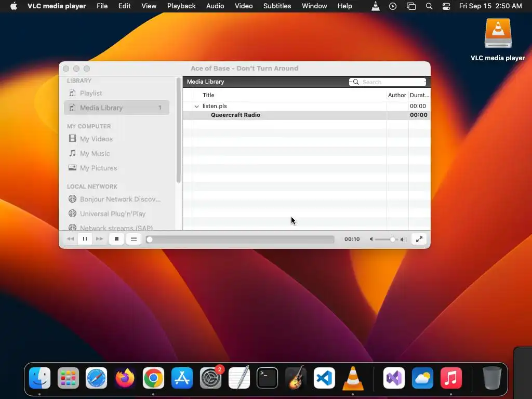Open the Video menu
The width and height of the screenshot is (532, 399).
[x=244, y=6]
